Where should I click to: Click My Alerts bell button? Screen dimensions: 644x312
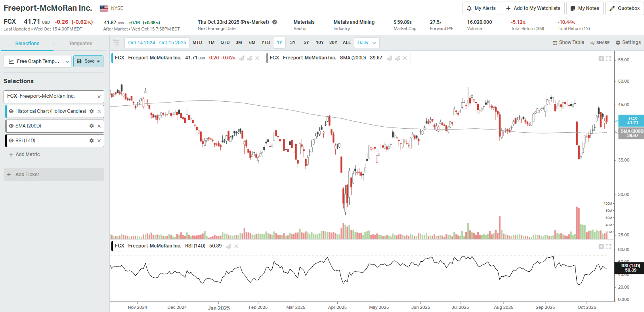[481, 8]
